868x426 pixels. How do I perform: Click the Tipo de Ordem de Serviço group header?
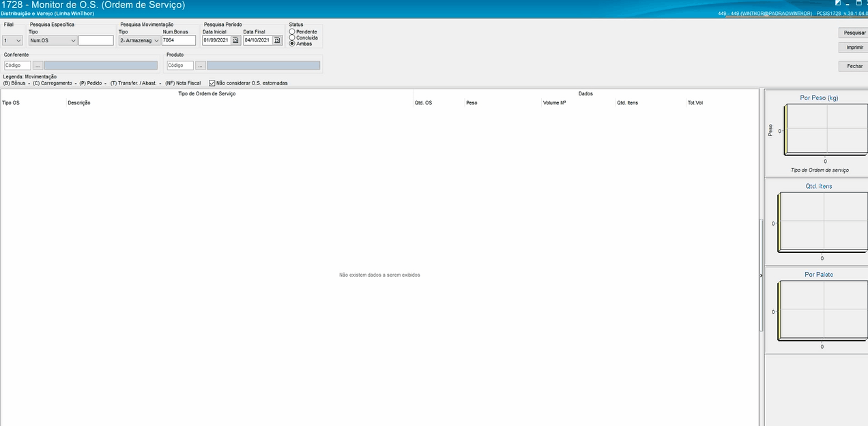(207, 93)
